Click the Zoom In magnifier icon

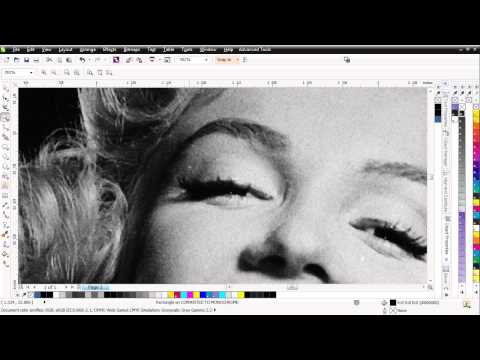click(x=44, y=72)
